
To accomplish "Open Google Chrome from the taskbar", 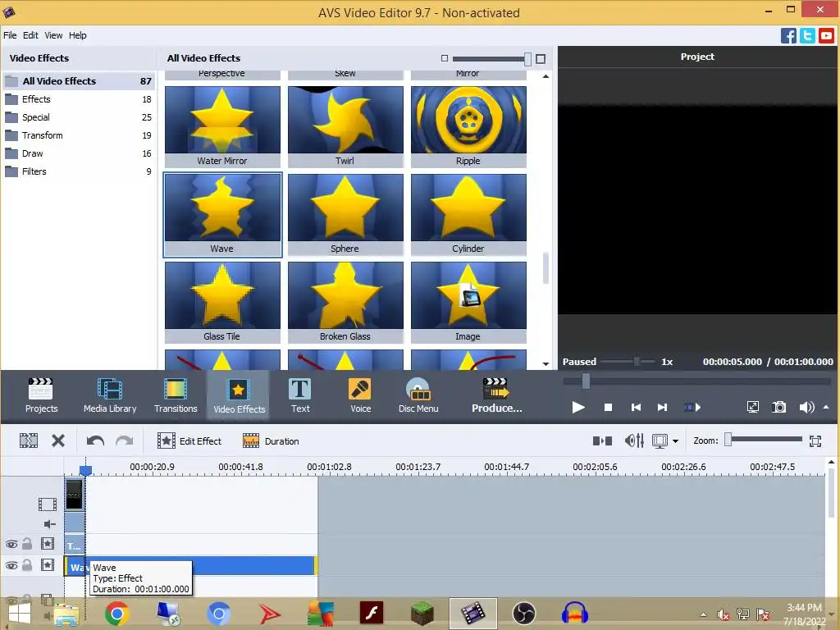I will pos(116,614).
